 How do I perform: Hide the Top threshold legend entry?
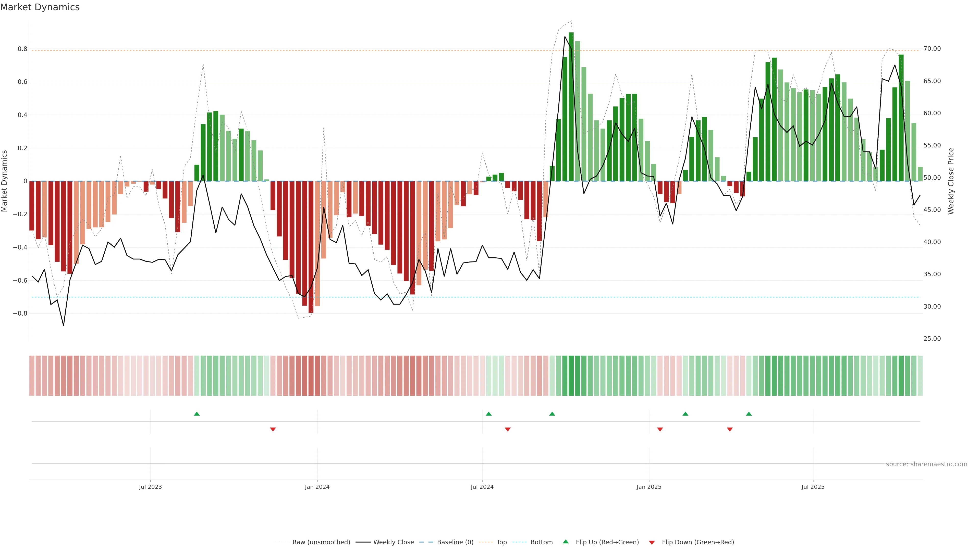pyautogui.click(x=501, y=542)
